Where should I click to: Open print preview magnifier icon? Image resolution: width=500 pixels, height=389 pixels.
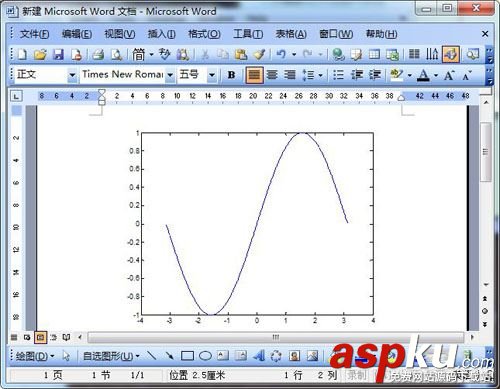pyautogui.click(x=116, y=54)
